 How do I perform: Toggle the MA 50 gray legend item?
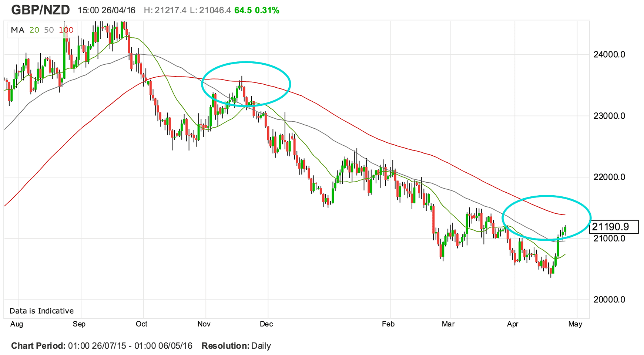49,30
